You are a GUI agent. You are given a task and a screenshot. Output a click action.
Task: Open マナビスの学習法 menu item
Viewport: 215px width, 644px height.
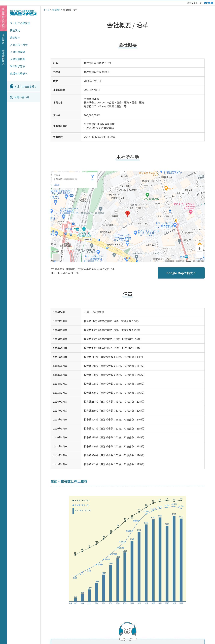coord(20,23)
